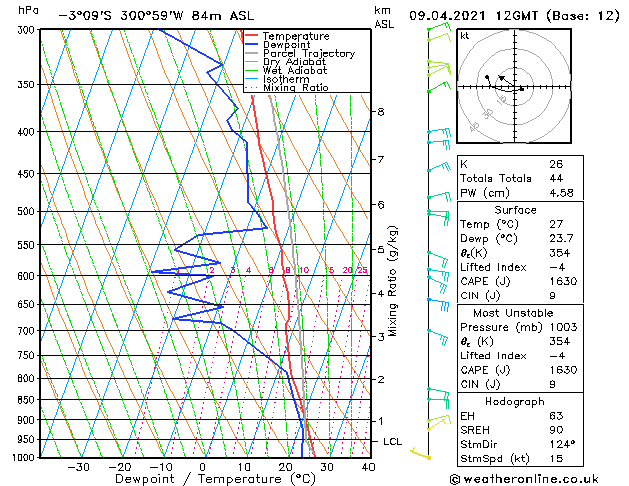Image resolution: width=629 pixels, height=486 pixels.
Task: Click the Hodograph section heading
Action: tap(515, 402)
